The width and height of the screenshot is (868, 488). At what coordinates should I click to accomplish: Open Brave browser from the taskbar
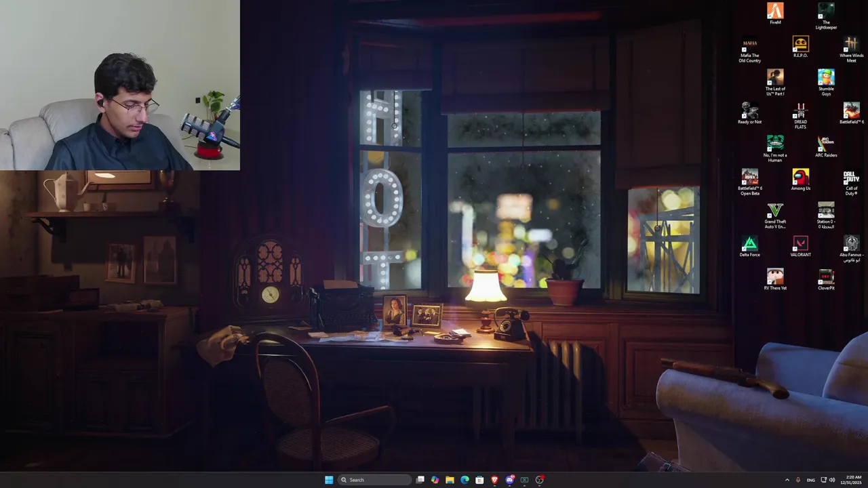point(494,480)
